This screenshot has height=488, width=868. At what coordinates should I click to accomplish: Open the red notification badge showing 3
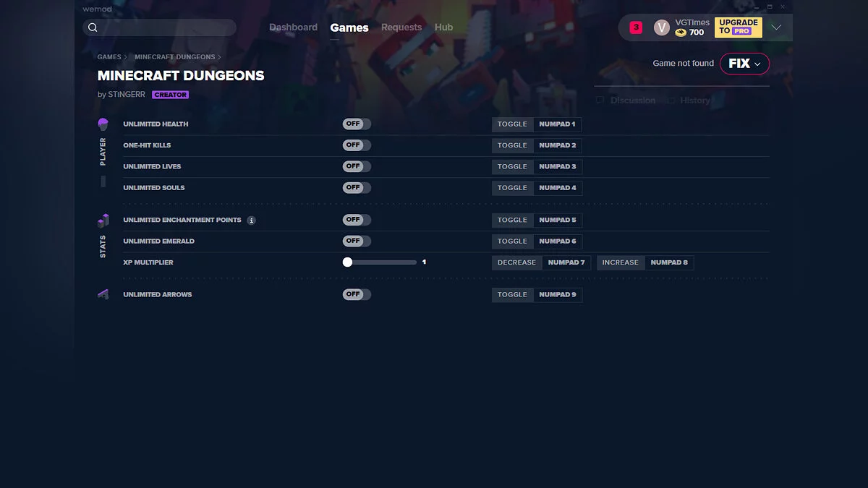point(636,27)
